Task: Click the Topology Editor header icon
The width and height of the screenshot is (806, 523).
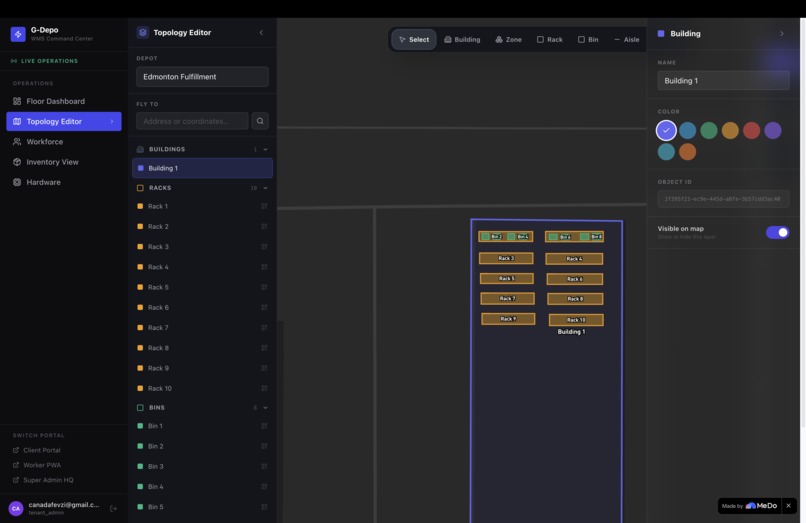Action: point(142,32)
